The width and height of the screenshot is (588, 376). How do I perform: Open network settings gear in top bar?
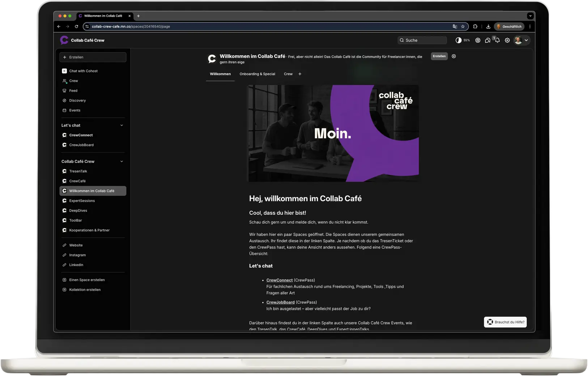coord(507,40)
